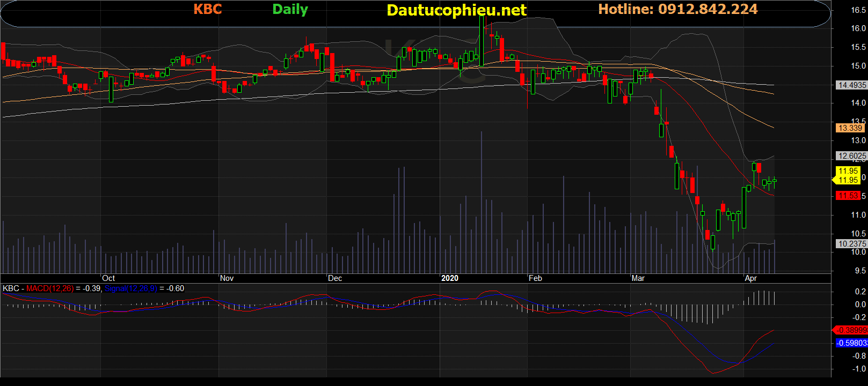
Task: Select the Nov marker on time axis
Action: click(227, 278)
